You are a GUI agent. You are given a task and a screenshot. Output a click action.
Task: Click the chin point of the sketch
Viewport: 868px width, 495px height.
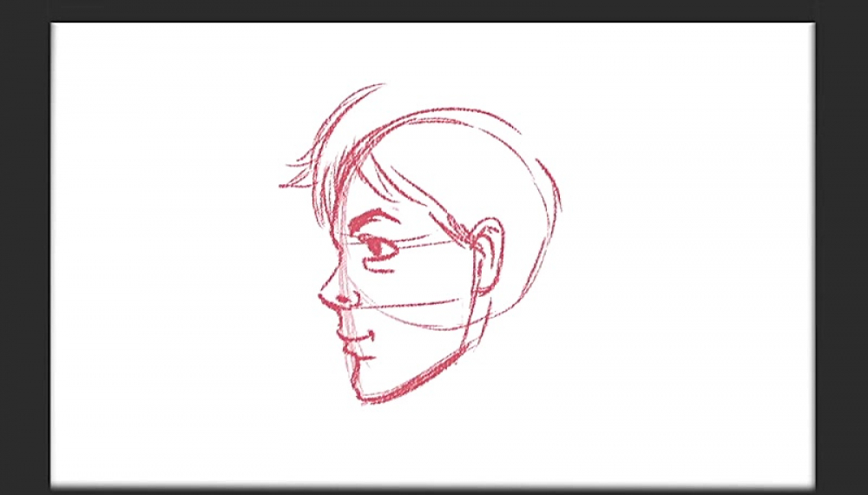pos(362,399)
